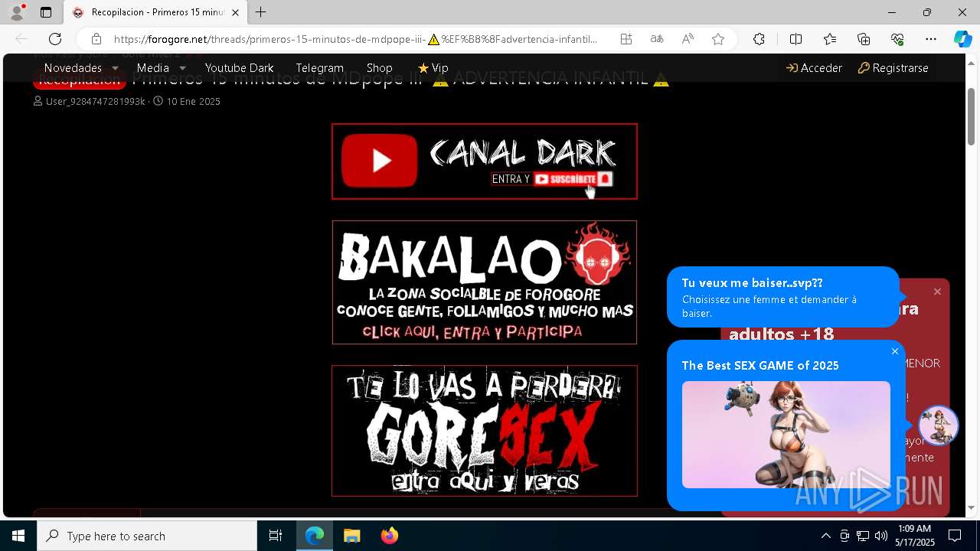Click the round avatar ad bubble
980x551 pixels.
(x=939, y=425)
